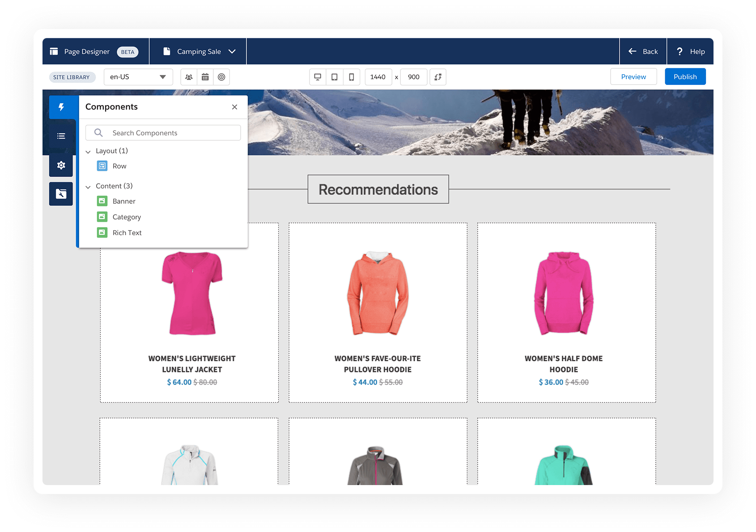
Task: Collapse the Layout (1) section
Action: [88, 152]
